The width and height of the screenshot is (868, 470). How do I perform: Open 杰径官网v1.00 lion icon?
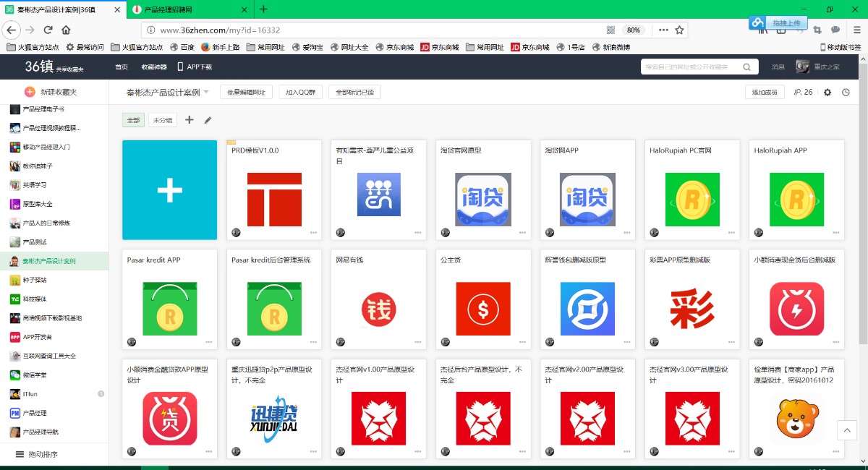click(x=378, y=419)
